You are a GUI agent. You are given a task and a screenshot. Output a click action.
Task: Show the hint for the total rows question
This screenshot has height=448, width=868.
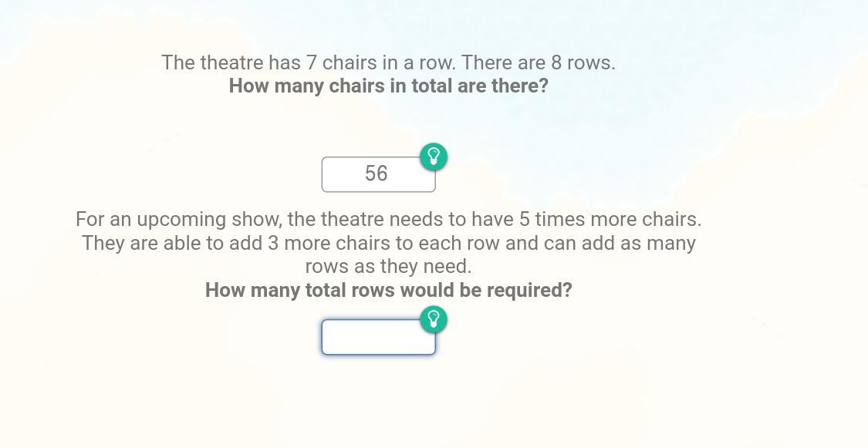pos(434,319)
